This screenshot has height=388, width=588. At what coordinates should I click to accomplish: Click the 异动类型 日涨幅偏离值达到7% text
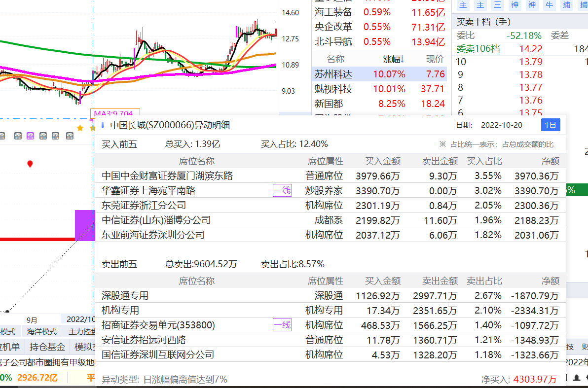click(x=165, y=380)
